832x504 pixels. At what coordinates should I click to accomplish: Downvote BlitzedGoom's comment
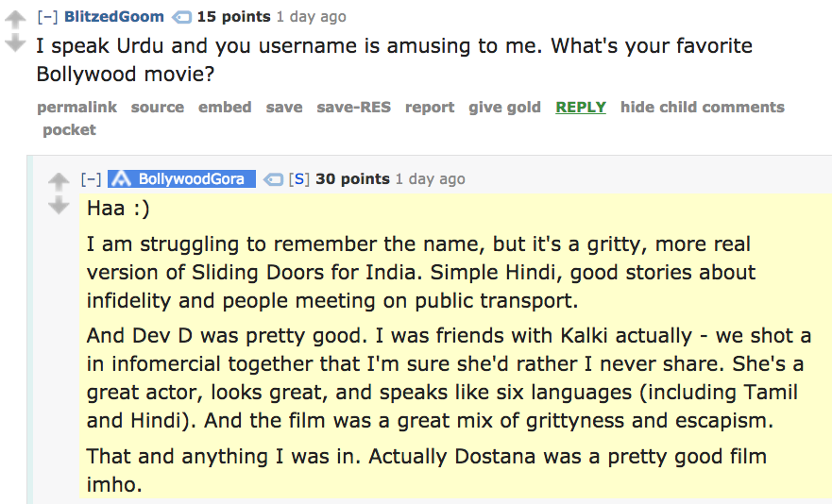pos(15,42)
